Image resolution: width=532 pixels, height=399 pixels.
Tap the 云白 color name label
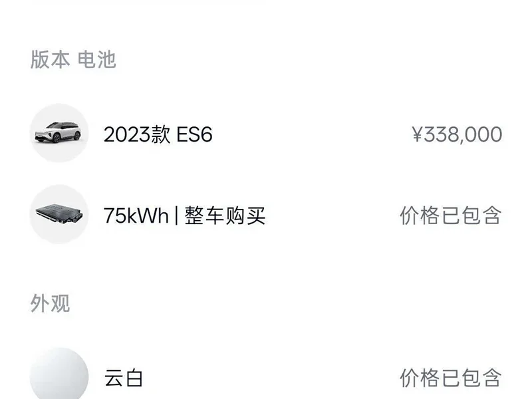[x=123, y=378]
